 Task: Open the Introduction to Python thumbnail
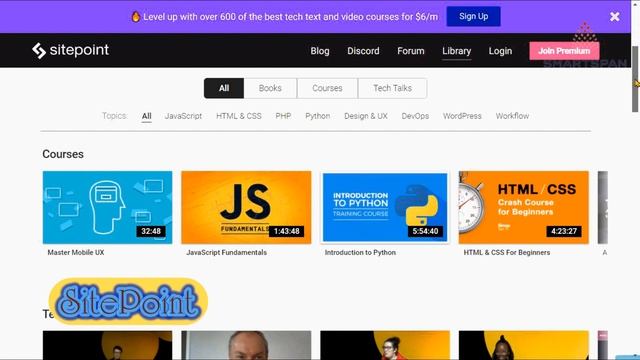385,207
